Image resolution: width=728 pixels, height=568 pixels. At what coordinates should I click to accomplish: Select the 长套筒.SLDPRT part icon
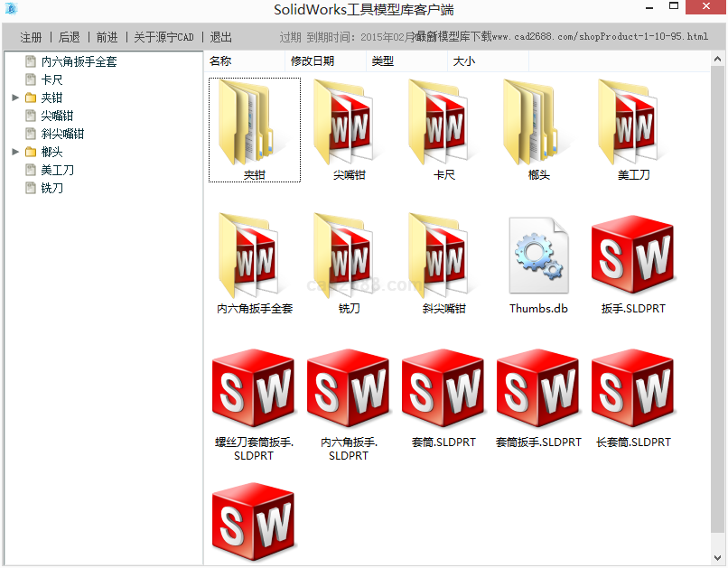point(632,390)
